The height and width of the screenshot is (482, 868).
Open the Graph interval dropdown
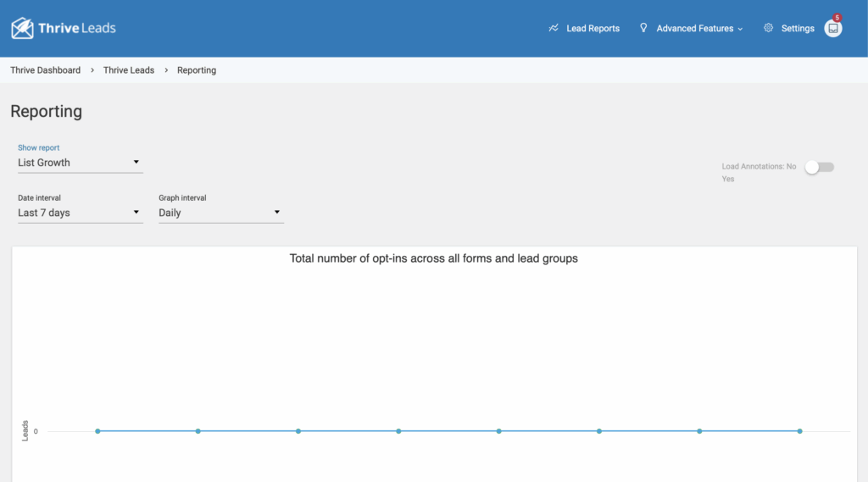(220, 213)
